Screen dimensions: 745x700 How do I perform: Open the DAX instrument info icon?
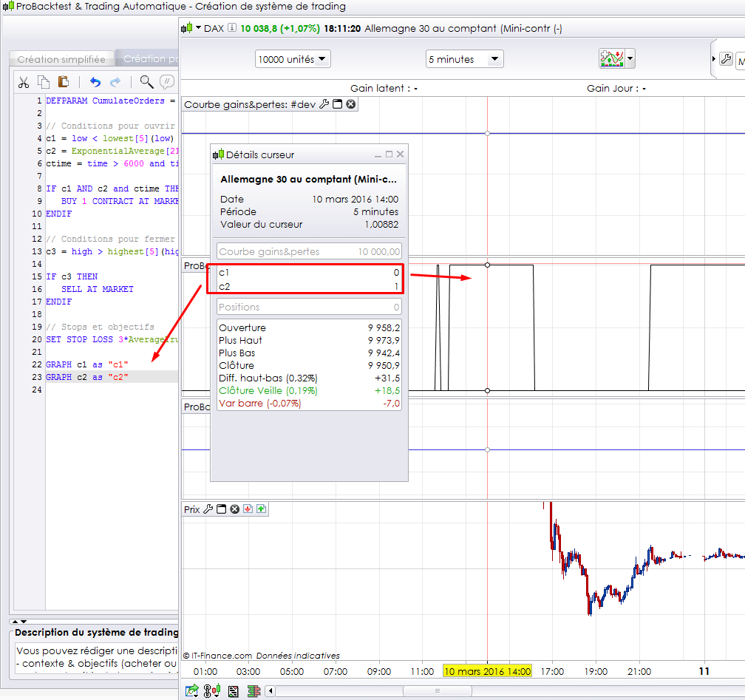tap(232, 27)
